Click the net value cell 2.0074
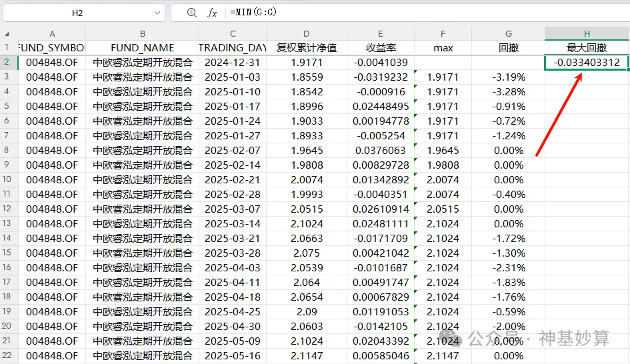The image size is (630, 364). point(307,180)
